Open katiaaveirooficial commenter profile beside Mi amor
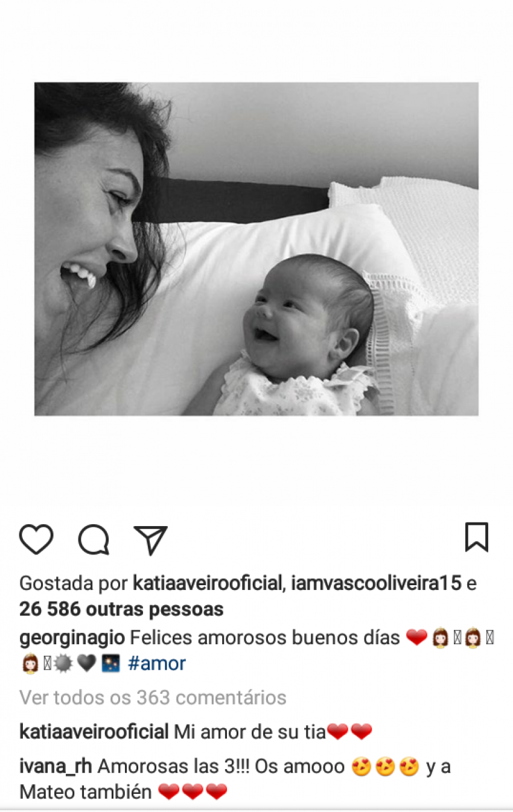The height and width of the screenshot is (812, 513). (x=94, y=732)
